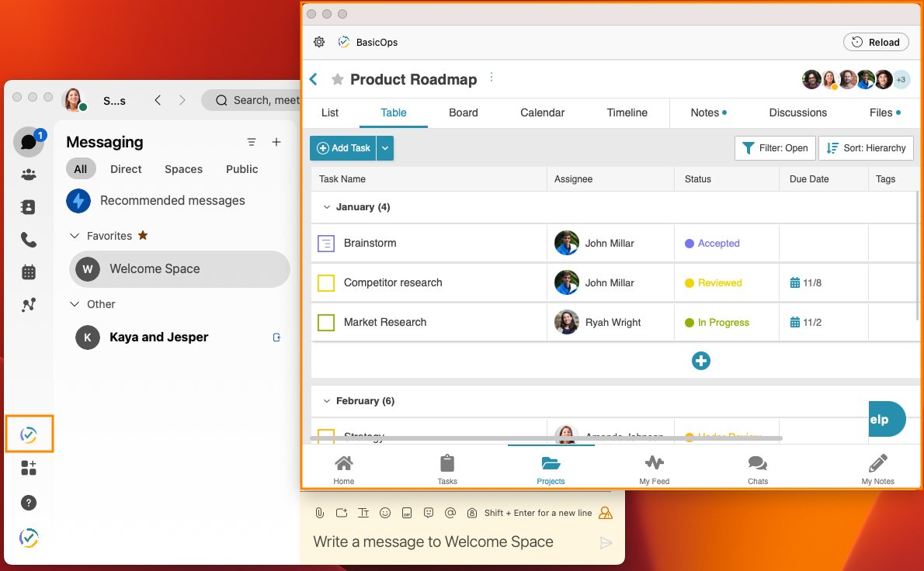This screenshot has width=924, height=571.
Task: Open screen capture icon in message toolbar
Action: click(x=341, y=513)
